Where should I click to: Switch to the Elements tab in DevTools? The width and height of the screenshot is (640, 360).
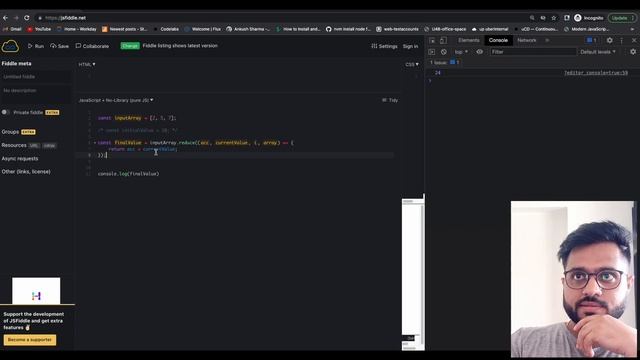tap(469, 40)
